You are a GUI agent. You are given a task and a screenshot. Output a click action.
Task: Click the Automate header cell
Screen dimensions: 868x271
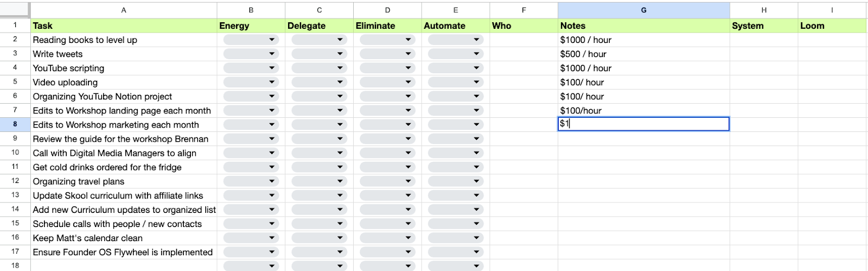click(x=456, y=26)
